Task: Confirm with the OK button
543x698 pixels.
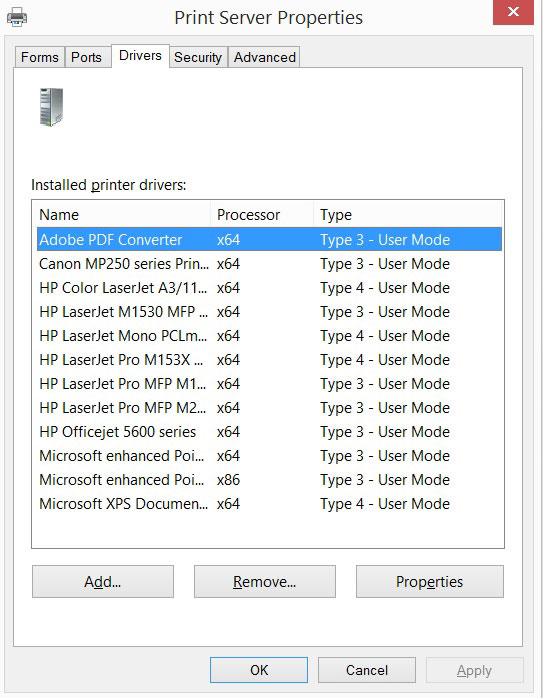Action: coord(259,670)
